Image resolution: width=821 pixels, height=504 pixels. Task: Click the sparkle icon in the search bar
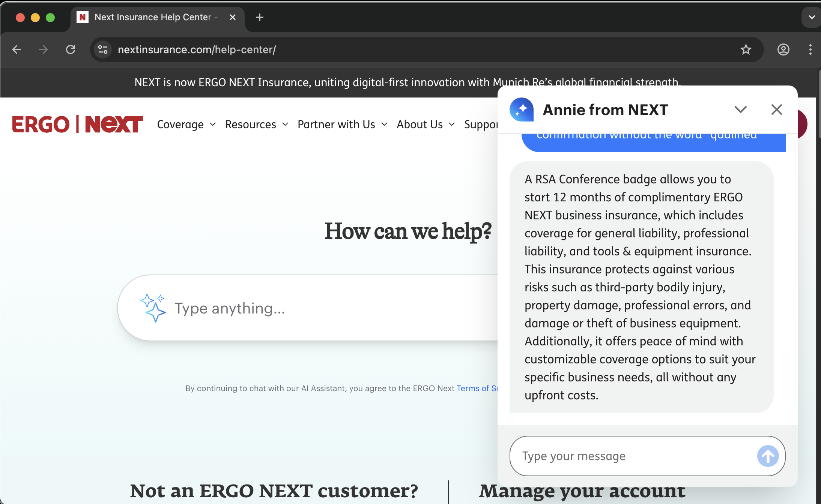(x=153, y=307)
